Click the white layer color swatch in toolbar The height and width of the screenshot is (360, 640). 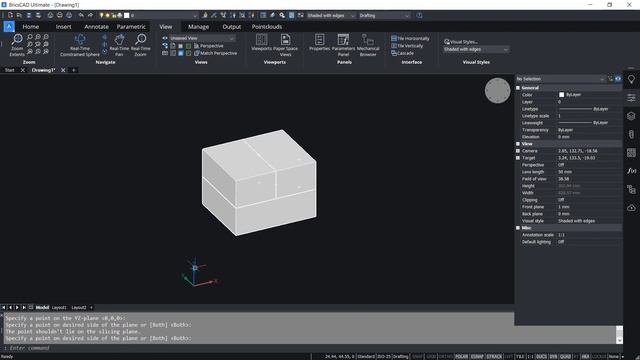pos(127,16)
